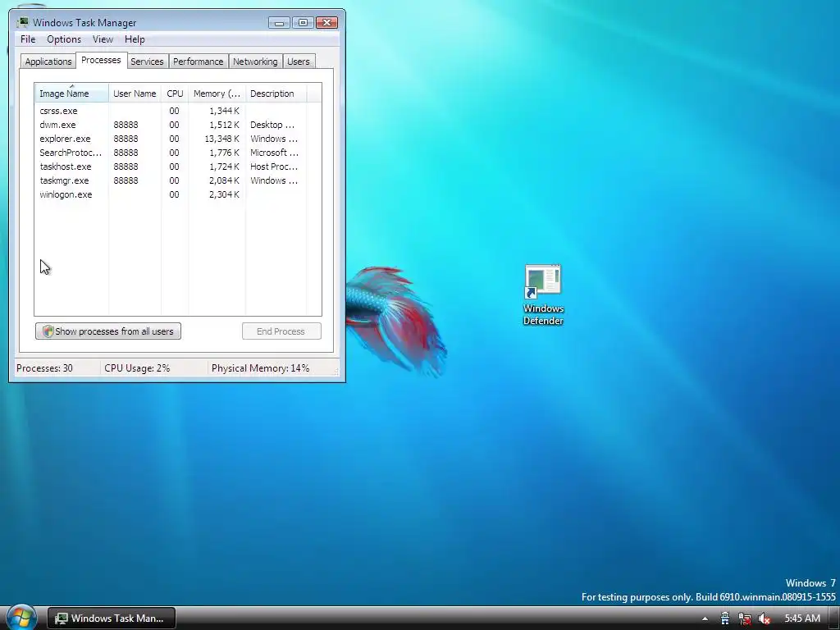Switch to the Services tab

(x=147, y=62)
